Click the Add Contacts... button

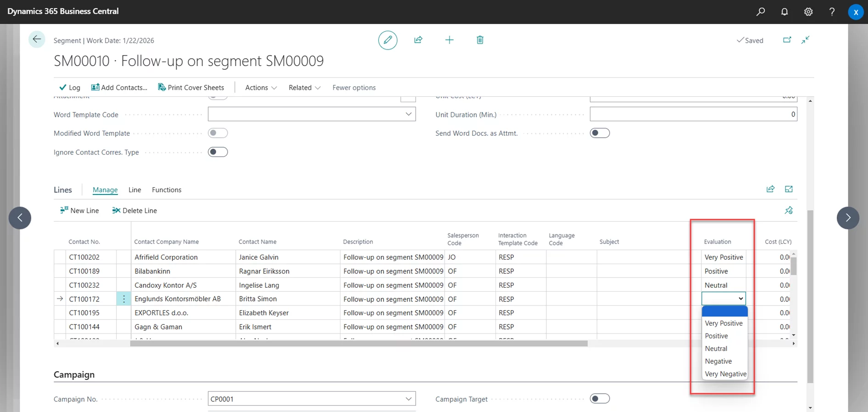pyautogui.click(x=119, y=88)
